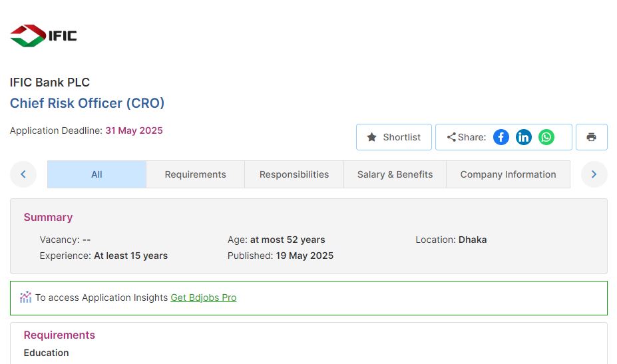Viewport: 617px width, 364px height.
Task: Open the Responsibilities tab
Action: tap(294, 174)
